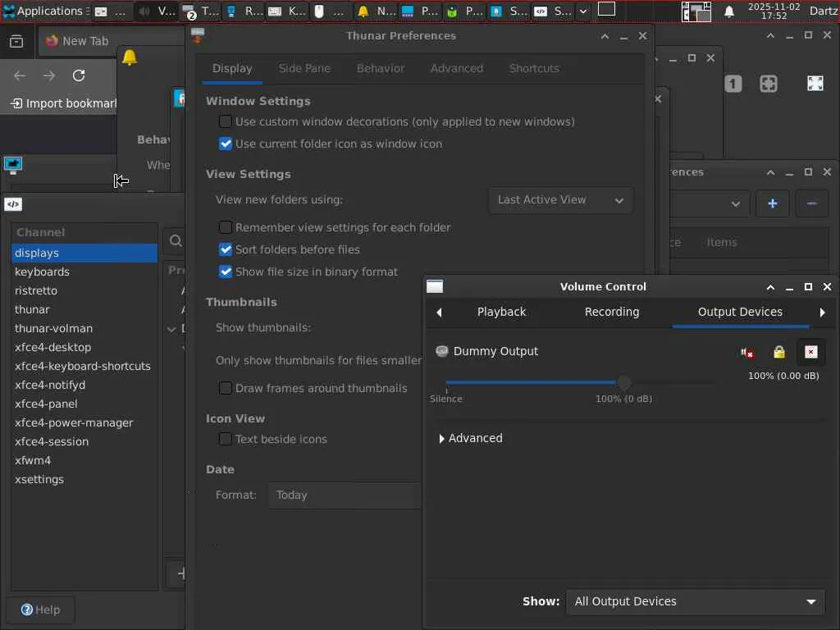Click the zoom-to-fit icon
The width and height of the screenshot is (840, 630).
pyautogui.click(x=768, y=84)
